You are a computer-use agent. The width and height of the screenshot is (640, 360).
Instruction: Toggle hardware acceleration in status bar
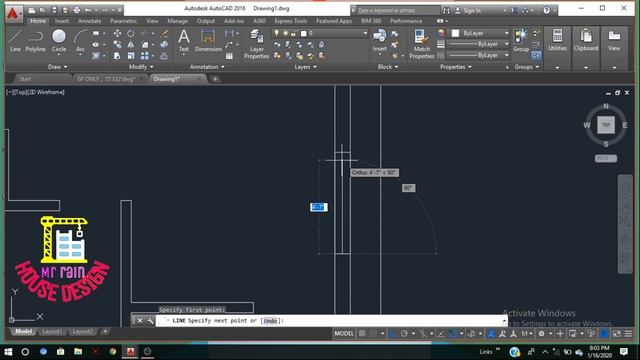[x=604, y=334]
